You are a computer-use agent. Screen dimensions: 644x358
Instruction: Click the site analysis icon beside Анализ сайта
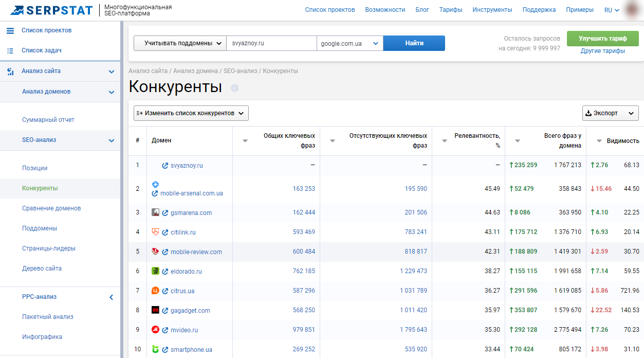[10, 71]
